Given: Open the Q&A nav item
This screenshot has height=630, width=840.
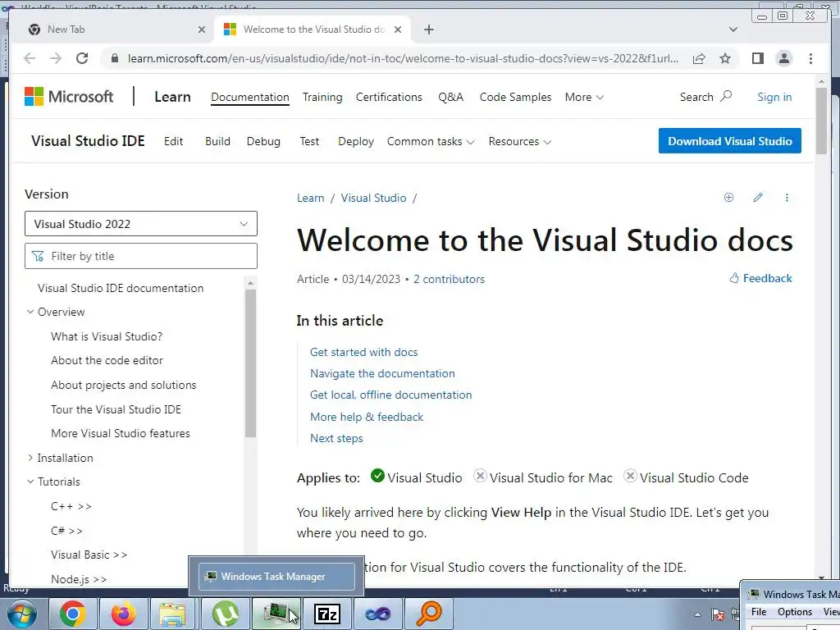Looking at the screenshot, I should (x=450, y=97).
